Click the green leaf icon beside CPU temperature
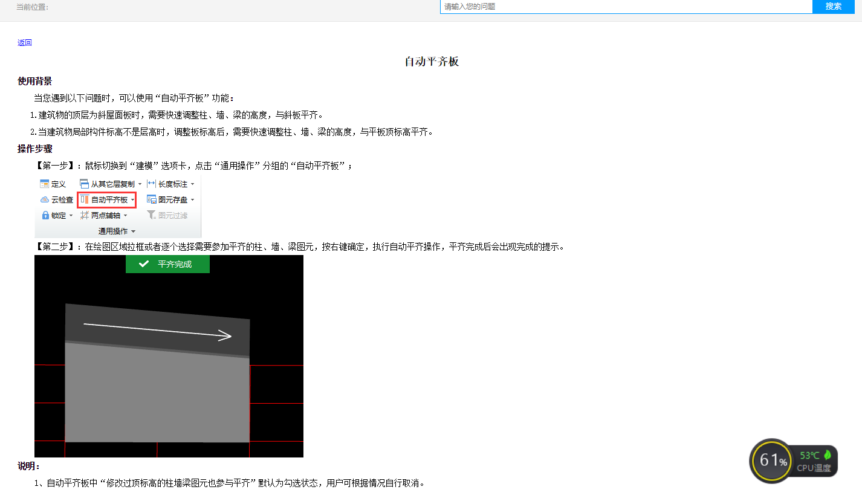Viewport: 862px width, 504px height. 828,454
